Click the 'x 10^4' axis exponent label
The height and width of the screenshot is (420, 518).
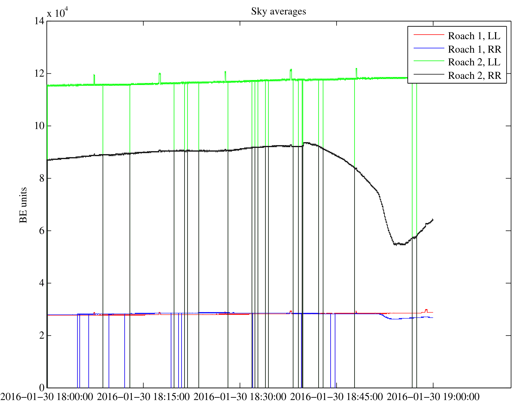57,12
